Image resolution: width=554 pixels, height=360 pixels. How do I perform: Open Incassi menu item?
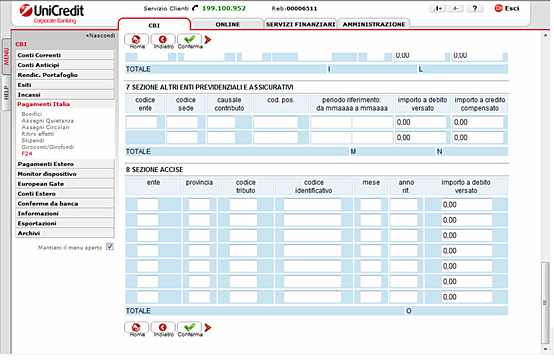[x=65, y=95]
